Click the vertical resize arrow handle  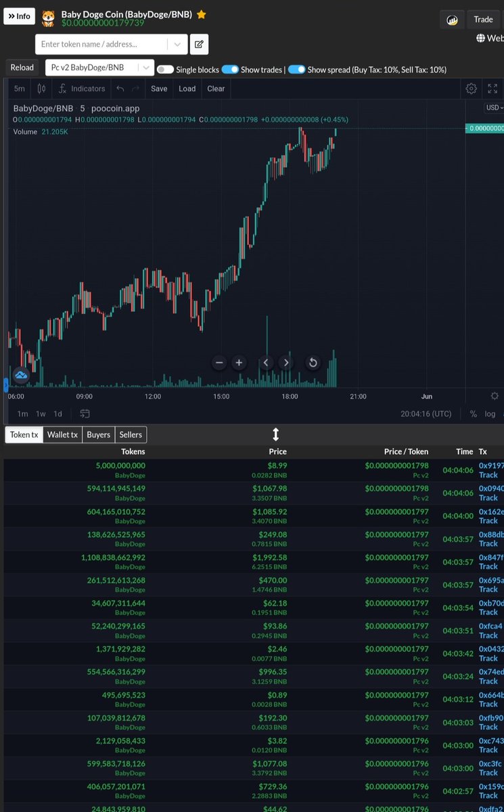click(275, 434)
